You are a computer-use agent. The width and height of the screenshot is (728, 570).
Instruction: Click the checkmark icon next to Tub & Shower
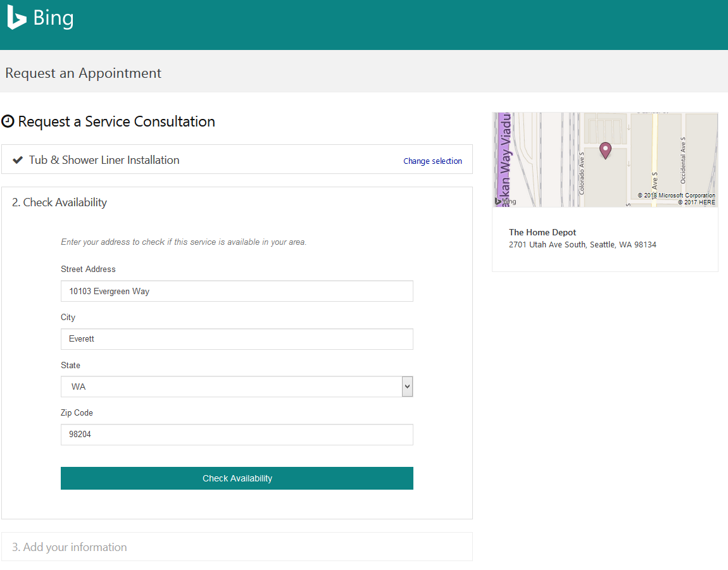[x=18, y=160]
